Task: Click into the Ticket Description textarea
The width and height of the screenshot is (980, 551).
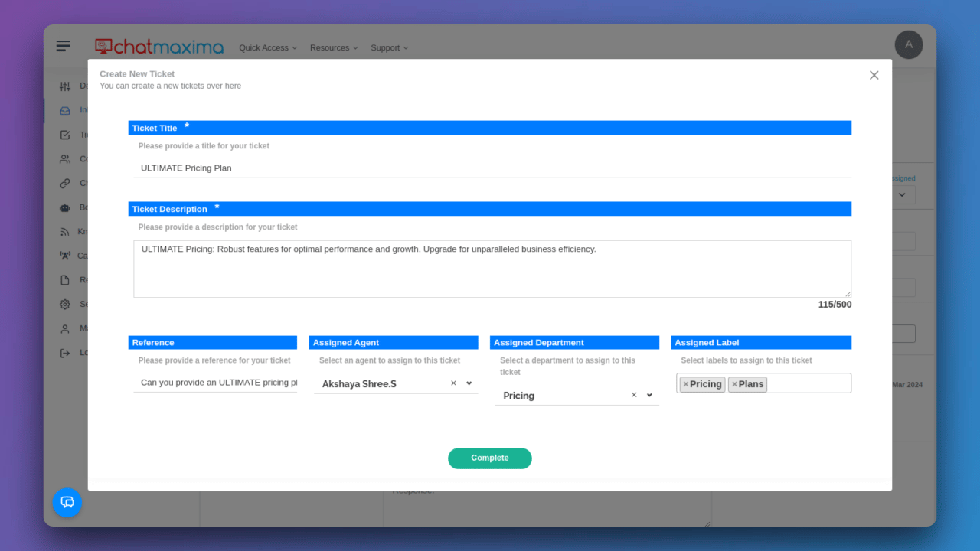Action: (492, 269)
